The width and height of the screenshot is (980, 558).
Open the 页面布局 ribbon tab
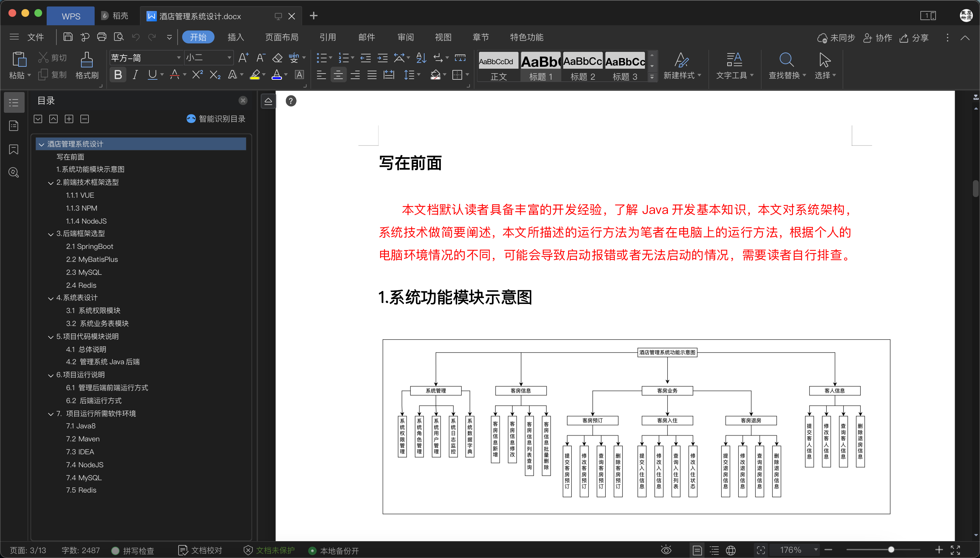(x=282, y=37)
